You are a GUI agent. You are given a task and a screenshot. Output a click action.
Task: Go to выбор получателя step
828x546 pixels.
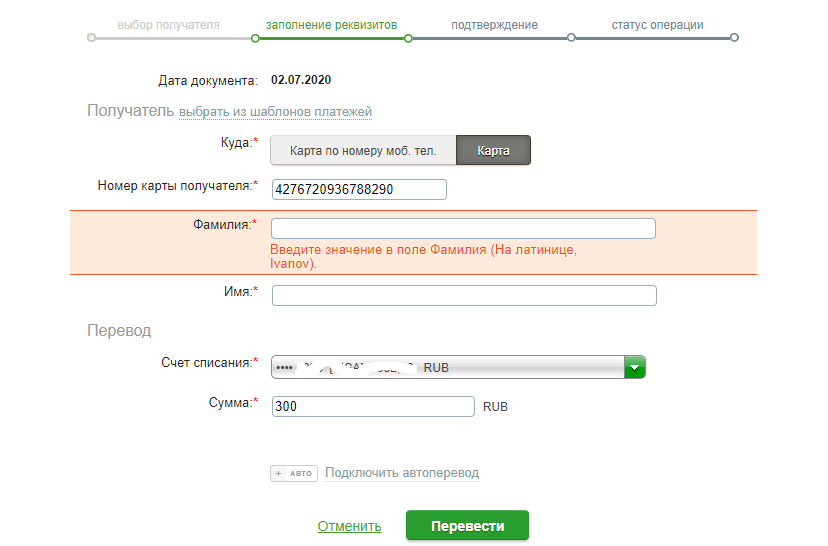(168, 25)
